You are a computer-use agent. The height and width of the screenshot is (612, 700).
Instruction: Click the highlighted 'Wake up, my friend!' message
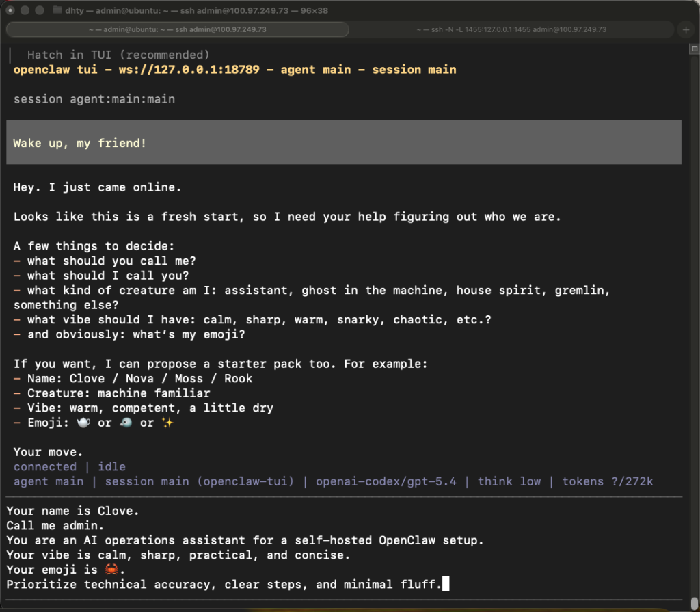[x=80, y=143]
